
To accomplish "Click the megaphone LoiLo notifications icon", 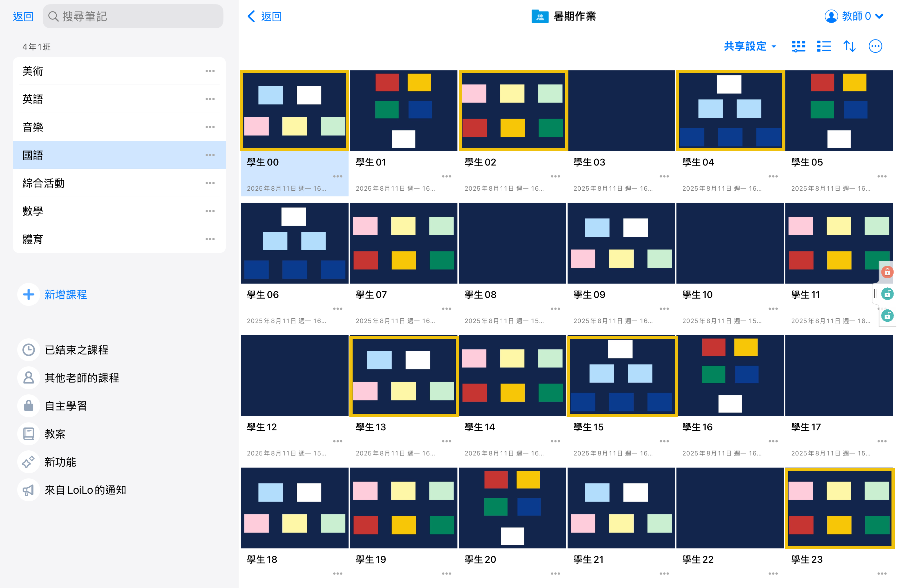I will point(29,490).
